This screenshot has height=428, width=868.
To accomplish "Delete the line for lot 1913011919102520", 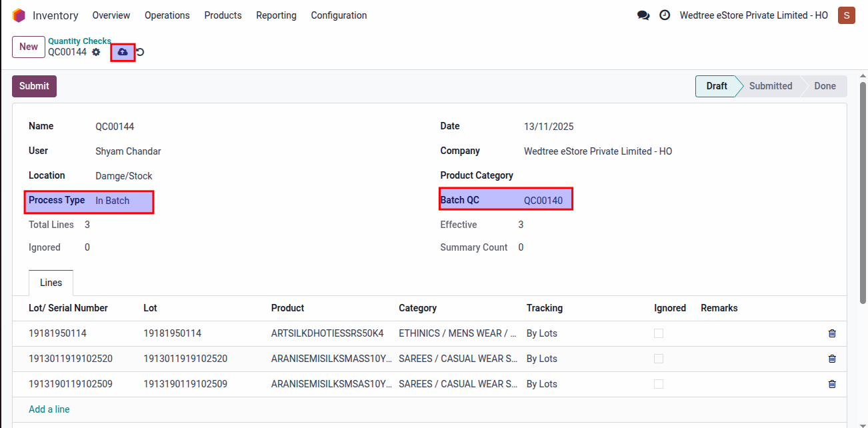I will pos(832,359).
